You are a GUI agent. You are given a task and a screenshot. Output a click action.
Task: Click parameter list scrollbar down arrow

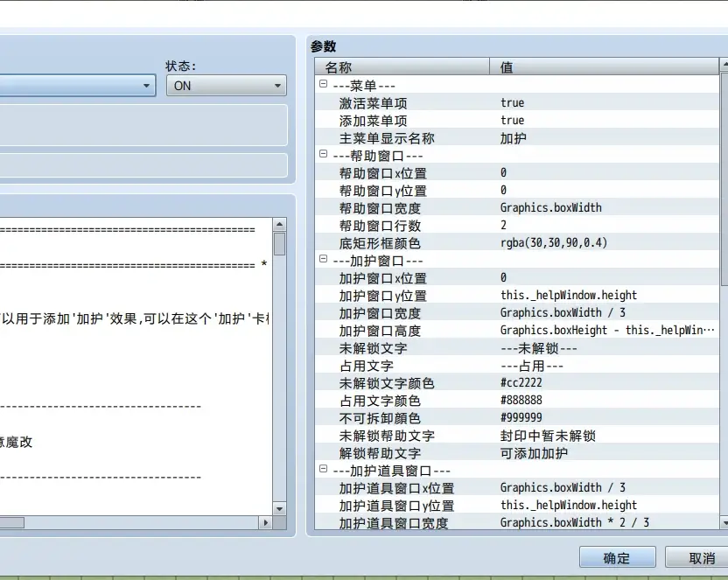[x=724, y=523]
